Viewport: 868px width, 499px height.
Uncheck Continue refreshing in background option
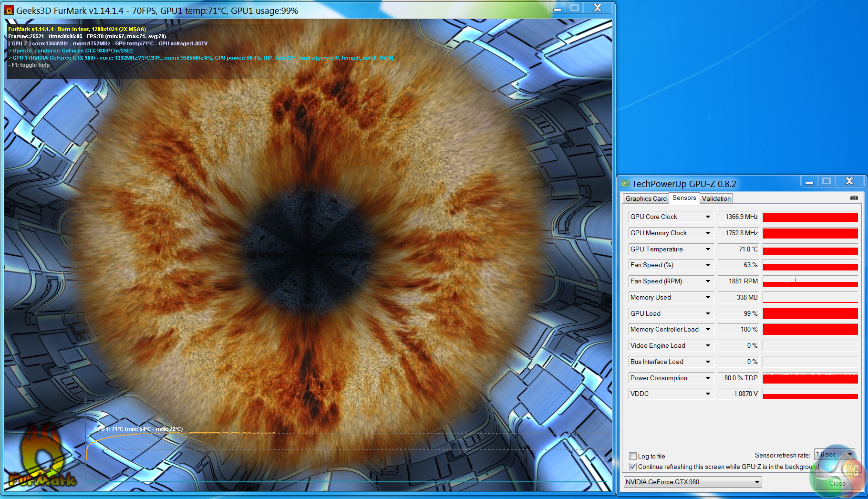(633, 467)
